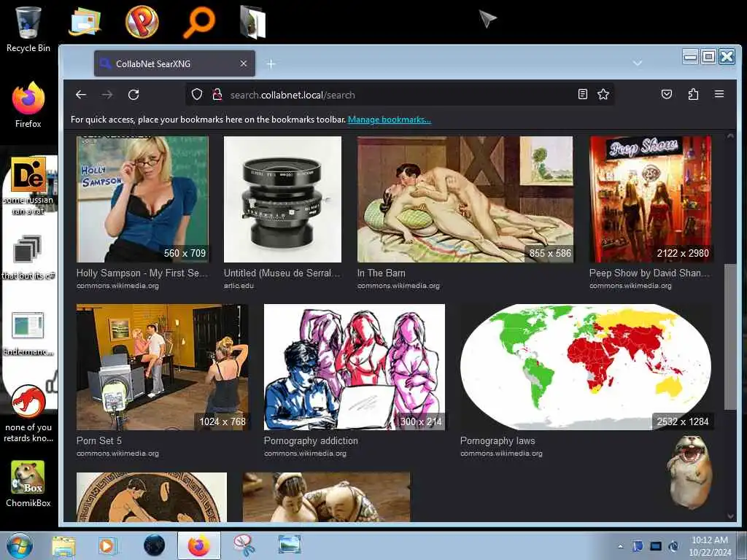This screenshot has height=560, width=747.
Task: Bookmark this page with the star icon
Action: 603,94
